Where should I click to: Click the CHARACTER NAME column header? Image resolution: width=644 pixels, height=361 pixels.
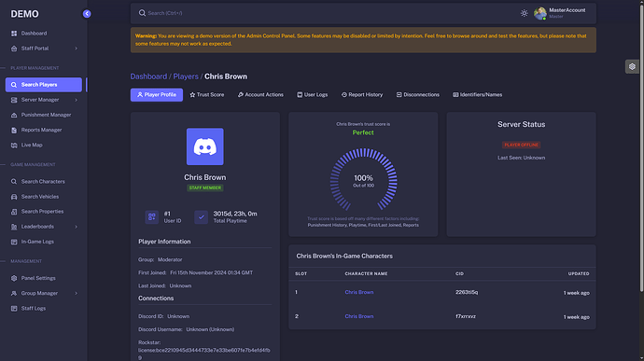point(366,273)
